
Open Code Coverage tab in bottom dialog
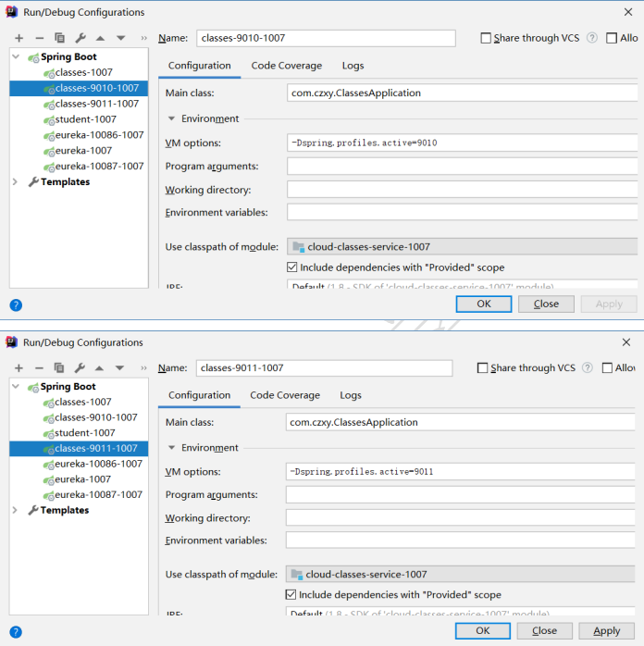[x=285, y=395]
